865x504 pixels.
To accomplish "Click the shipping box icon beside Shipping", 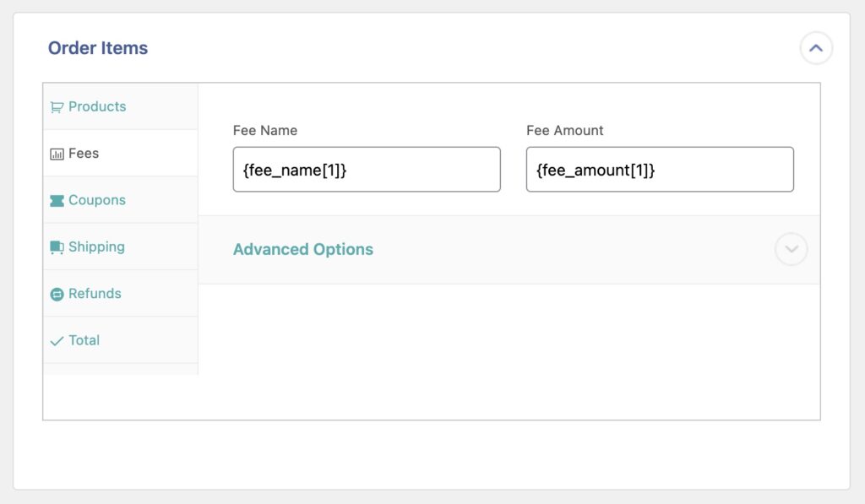I will (x=57, y=247).
